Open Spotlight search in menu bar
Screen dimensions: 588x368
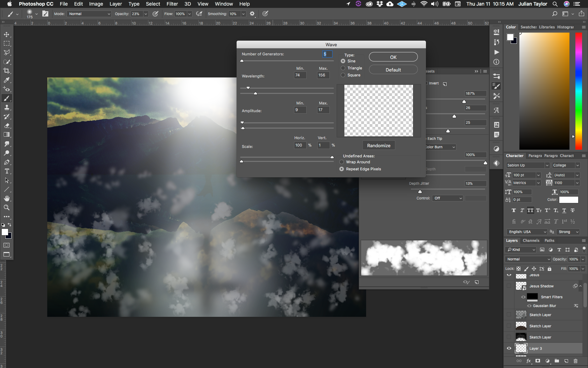tap(555, 4)
